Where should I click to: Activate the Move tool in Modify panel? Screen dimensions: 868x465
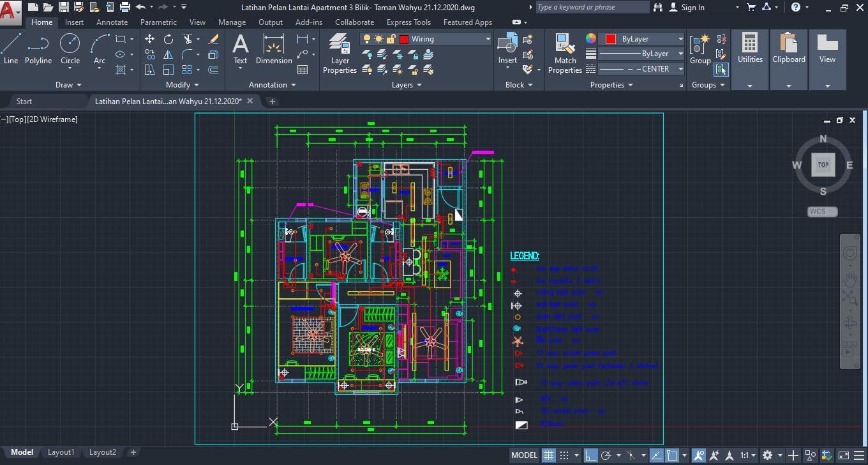149,39
